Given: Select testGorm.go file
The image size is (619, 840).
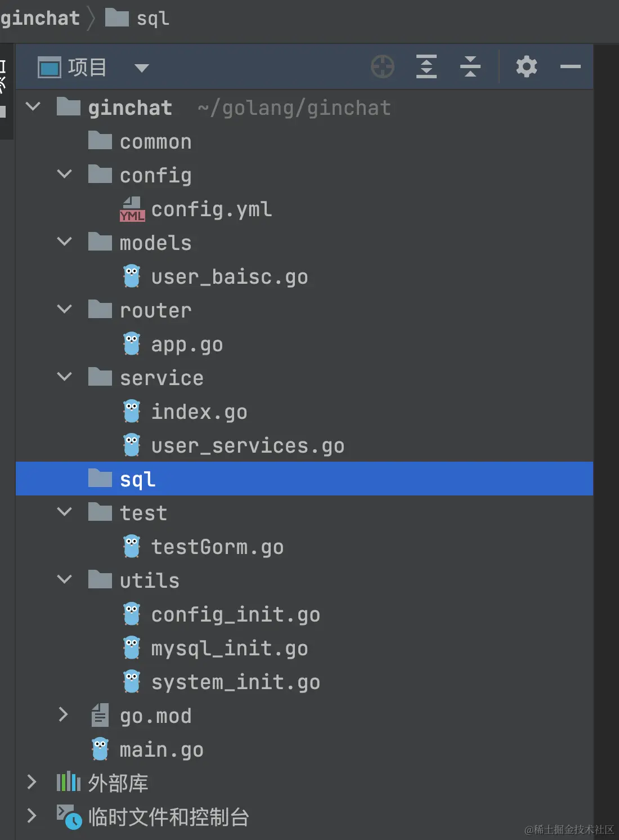Looking at the screenshot, I should [x=217, y=547].
